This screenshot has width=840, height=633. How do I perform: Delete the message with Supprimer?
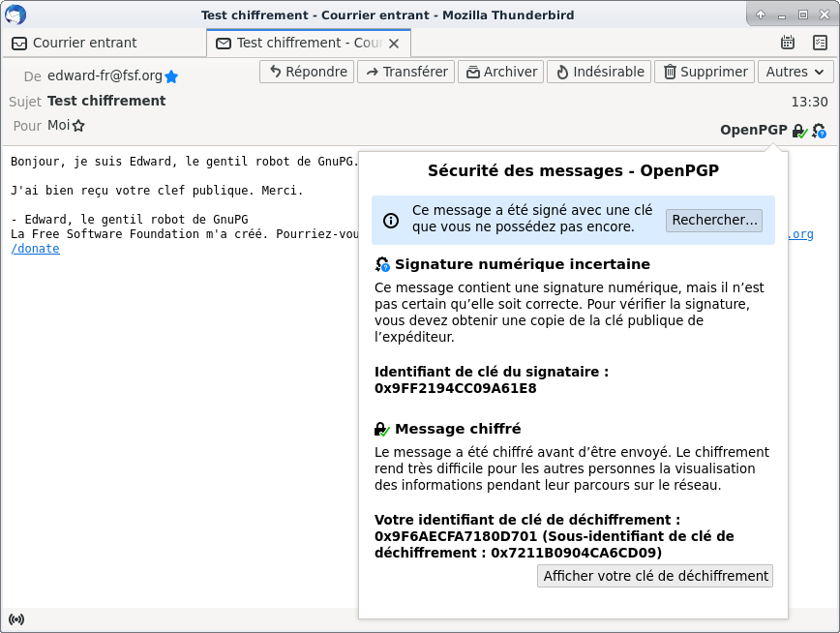coord(705,72)
